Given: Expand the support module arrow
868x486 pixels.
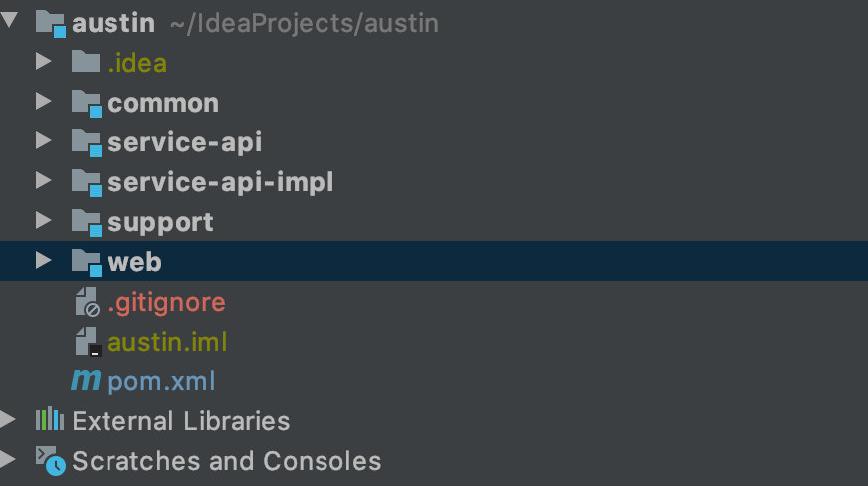Looking at the screenshot, I should coord(43,221).
